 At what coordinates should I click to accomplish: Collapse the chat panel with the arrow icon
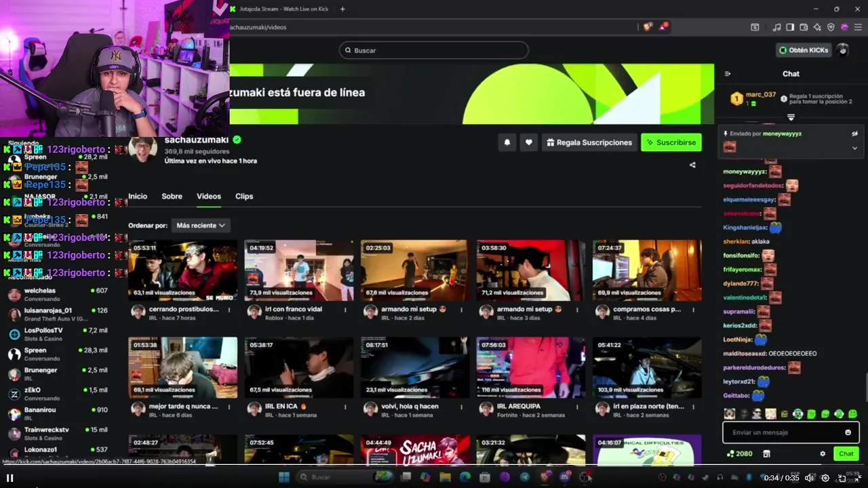tap(728, 74)
